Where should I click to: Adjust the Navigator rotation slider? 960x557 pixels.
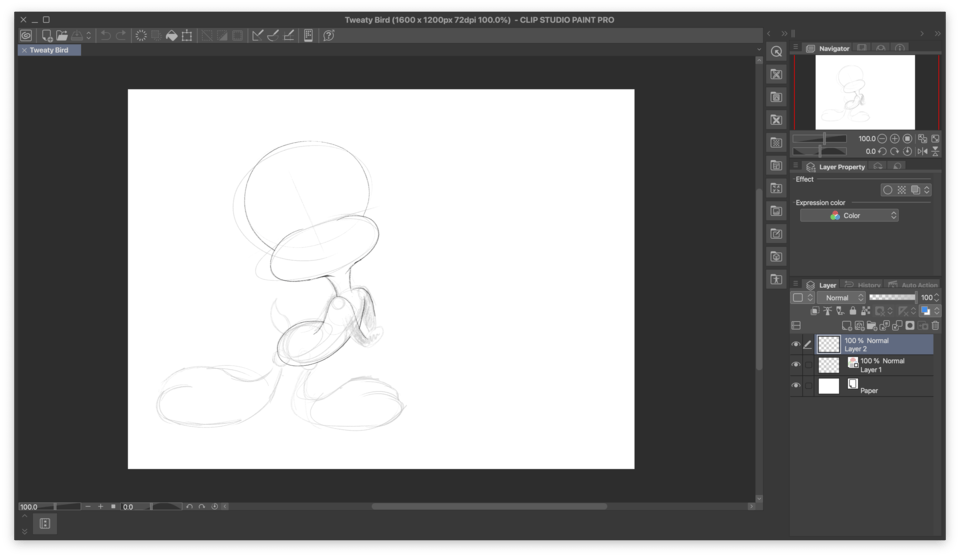tap(820, 151)
